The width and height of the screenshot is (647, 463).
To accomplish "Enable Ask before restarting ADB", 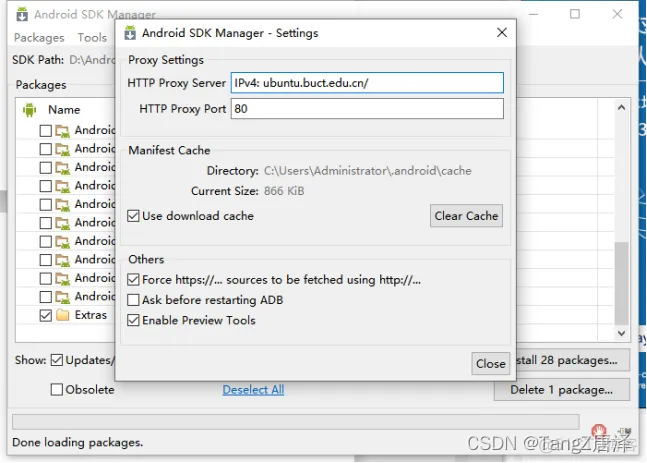I will click(133, 300).
